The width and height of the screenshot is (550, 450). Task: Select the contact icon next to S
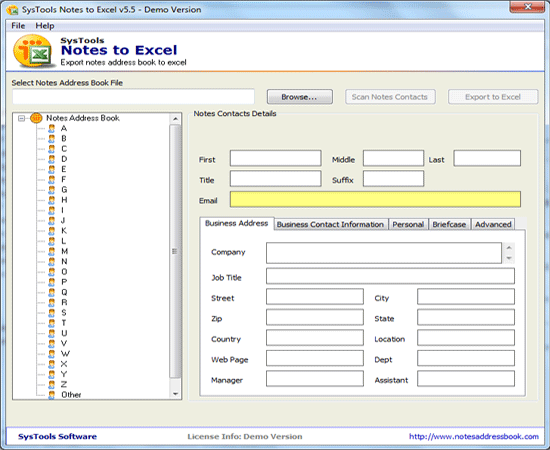point(52,313)
